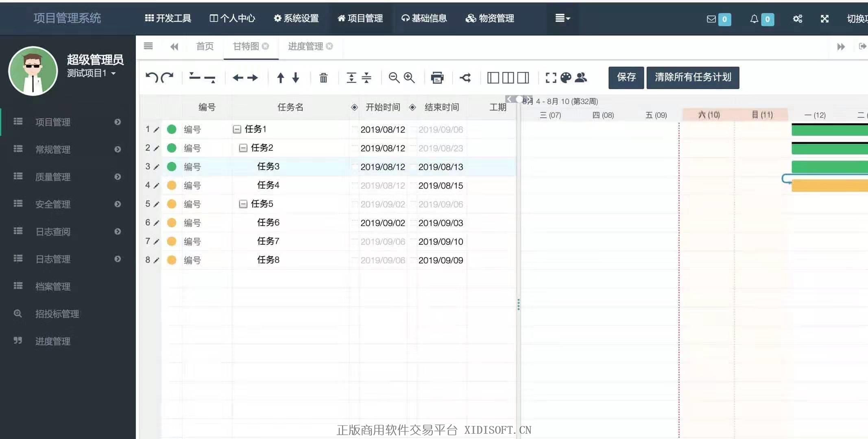Move the selected task up

(280, 77)
